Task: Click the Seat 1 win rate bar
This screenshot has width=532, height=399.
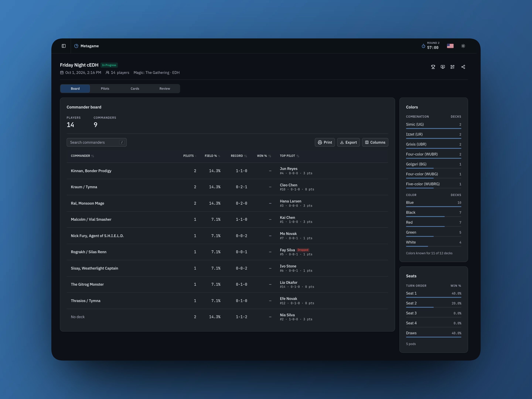Action: (x=434, y=297)
